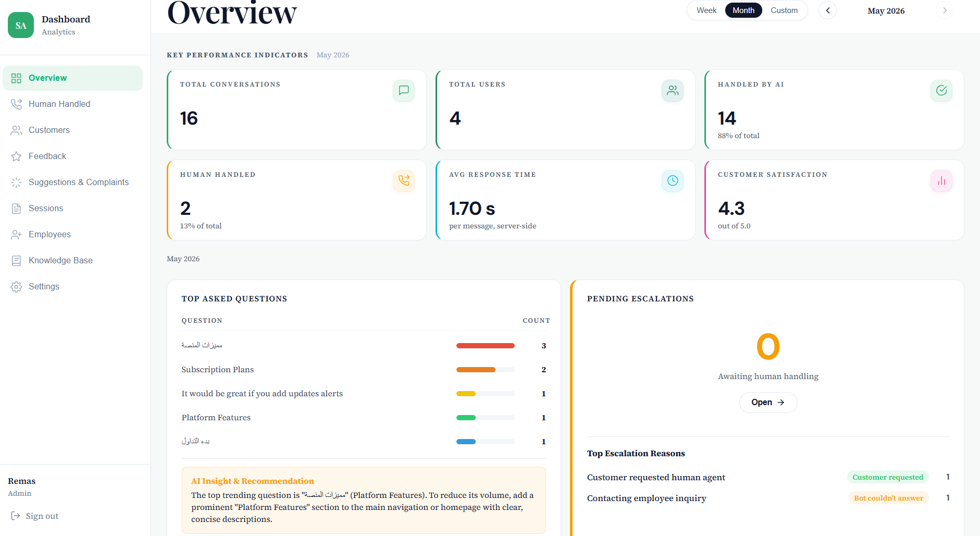Open Human Handled in sidebar
Viewport: 980px width, 536px height.
click(x=72, y=104)
